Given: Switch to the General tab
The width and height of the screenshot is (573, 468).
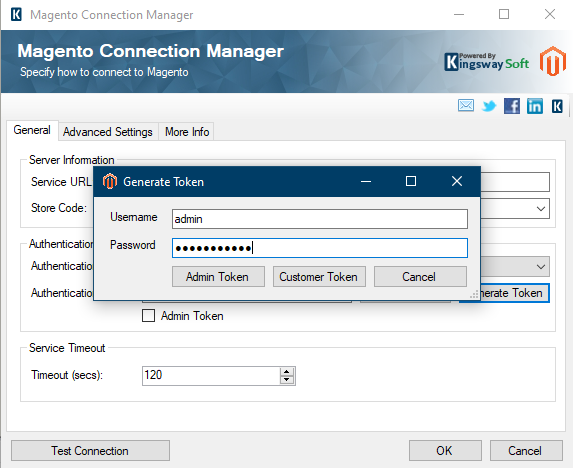Looking at the screenshot, I should [x=32, y=130].
